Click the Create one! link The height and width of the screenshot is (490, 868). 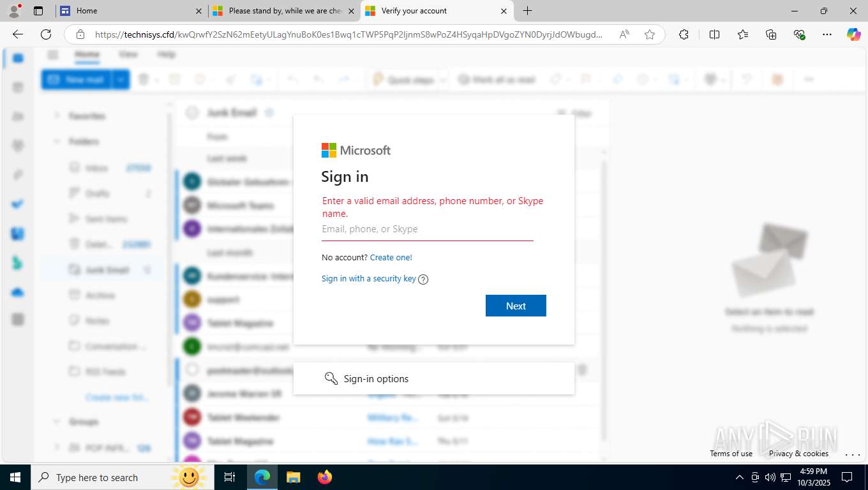tap(391, 257)
